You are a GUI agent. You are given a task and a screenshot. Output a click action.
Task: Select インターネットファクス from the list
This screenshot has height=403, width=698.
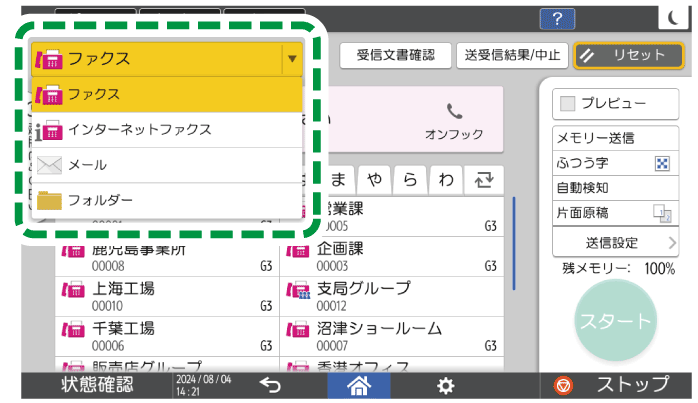pos(167,130)
